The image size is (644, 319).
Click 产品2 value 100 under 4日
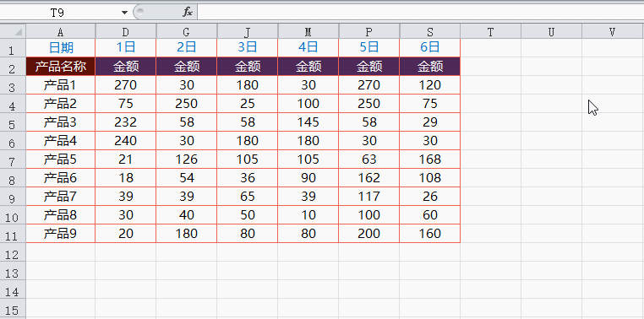pyautogui.click(x=308, y=104)
